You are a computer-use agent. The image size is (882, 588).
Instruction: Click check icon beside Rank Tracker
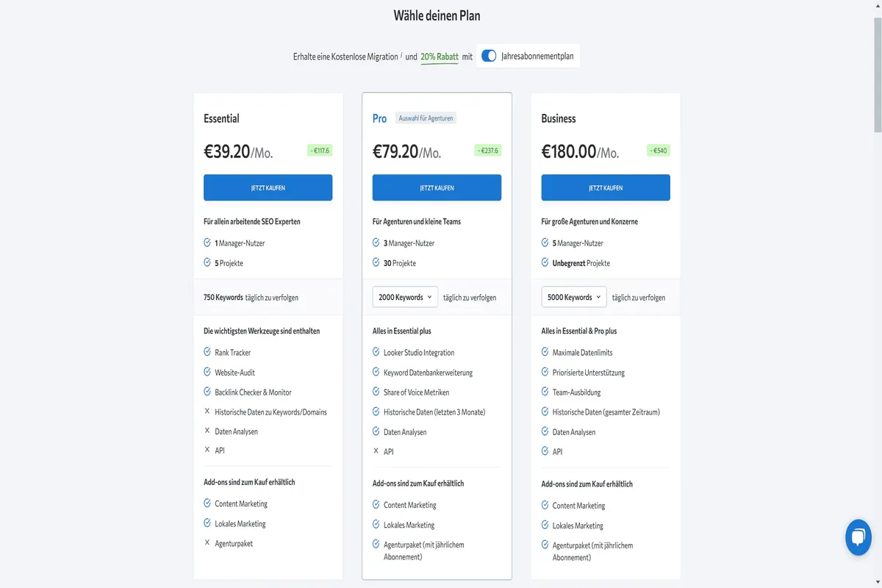[207, 352]
